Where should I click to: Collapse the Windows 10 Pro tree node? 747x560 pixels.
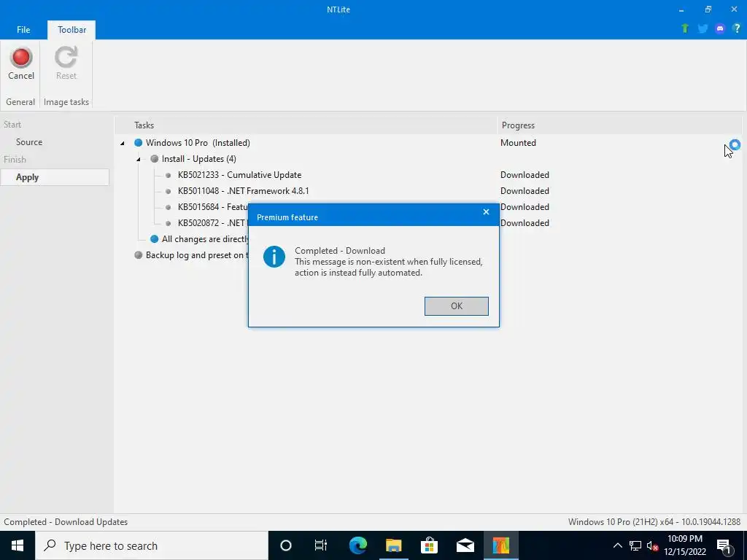click(x=123, y=143)
